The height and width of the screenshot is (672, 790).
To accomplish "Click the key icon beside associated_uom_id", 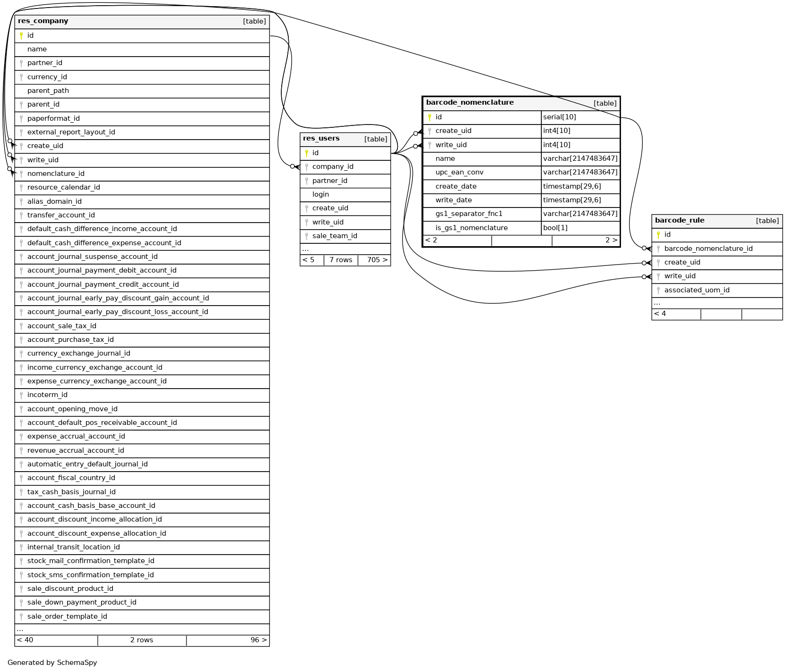I will (x=658, y=290).
